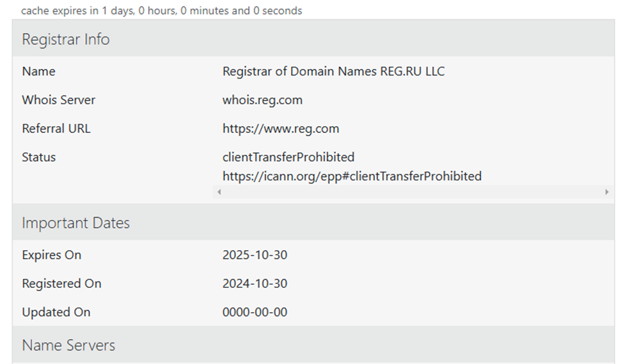Click the icann.org clientTransferProhibited URL
Viewport: 623px width, 364px height.
[x=352, y=176]
